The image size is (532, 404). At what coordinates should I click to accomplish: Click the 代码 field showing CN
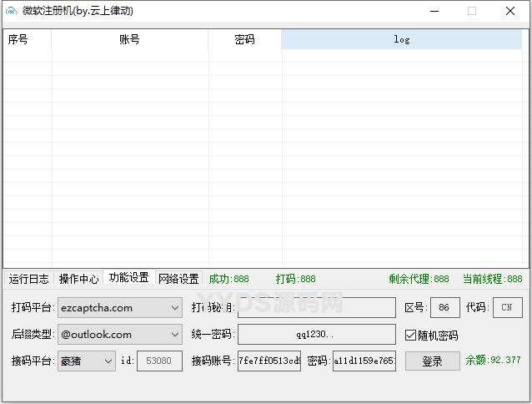(x=507, y=308)
